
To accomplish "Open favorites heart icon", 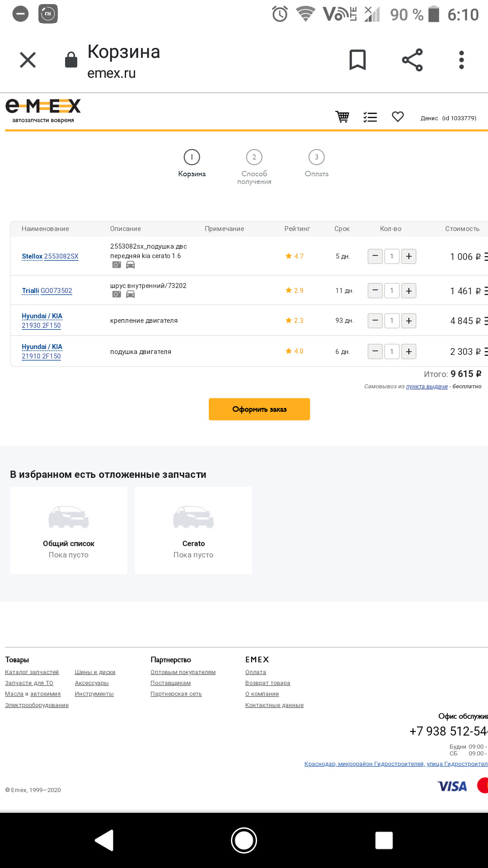I will (398, 117).
